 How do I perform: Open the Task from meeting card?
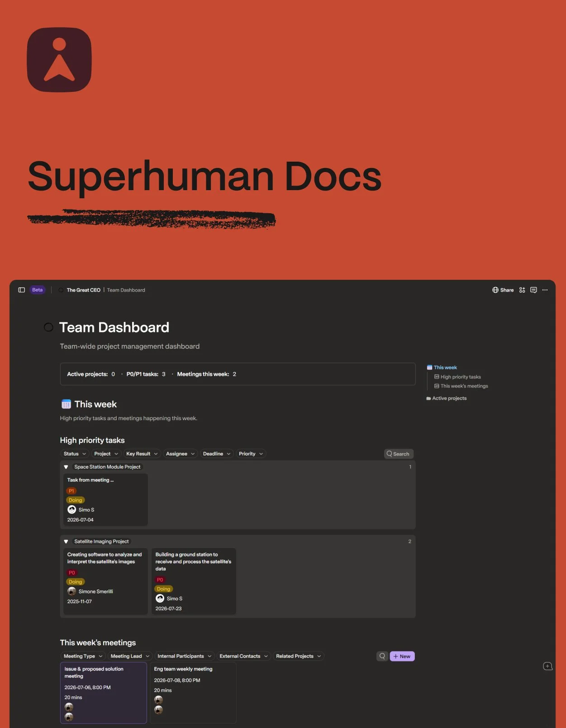pos(105,500)
